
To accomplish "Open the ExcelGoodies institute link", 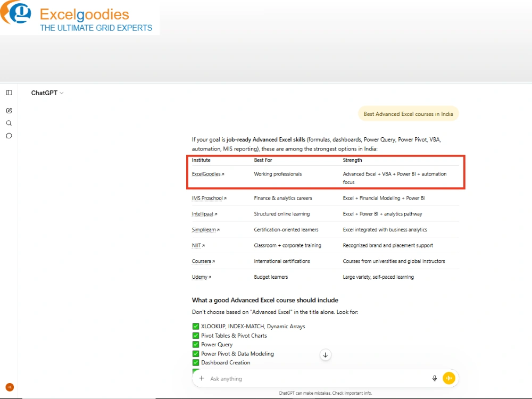I will point(208,174).
